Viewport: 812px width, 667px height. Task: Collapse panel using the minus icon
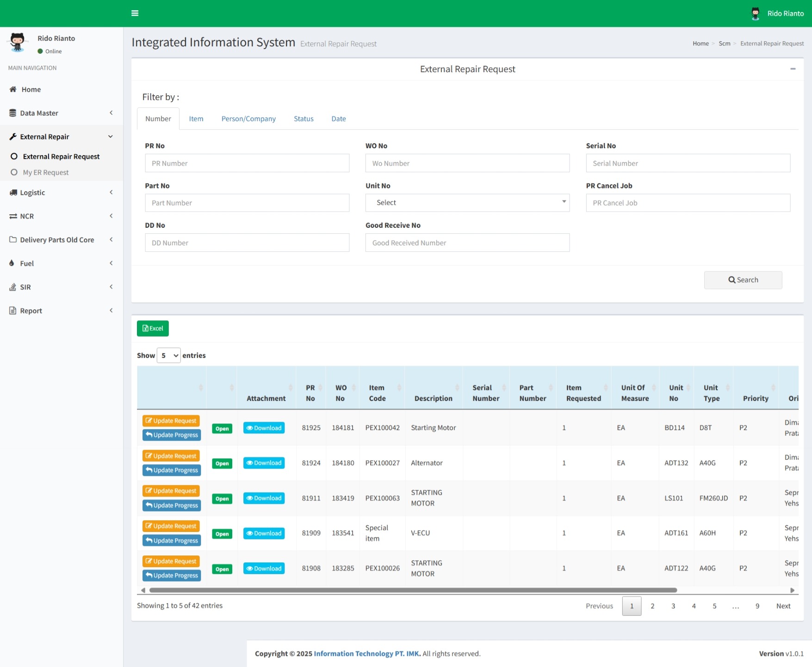click(x=793, y=69)
